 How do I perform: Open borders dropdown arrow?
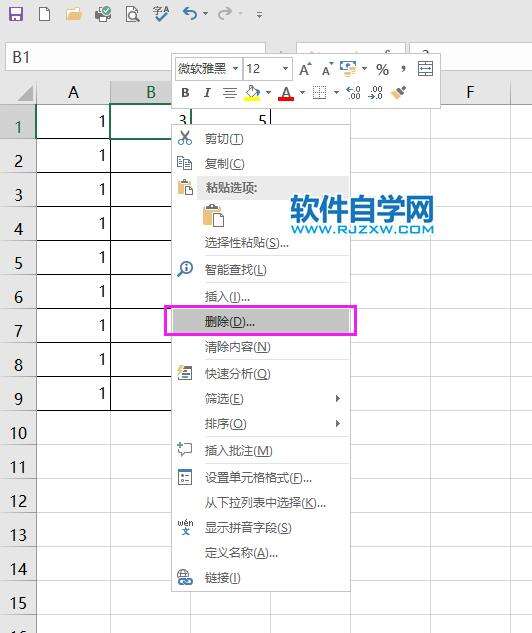click(336, 93)
